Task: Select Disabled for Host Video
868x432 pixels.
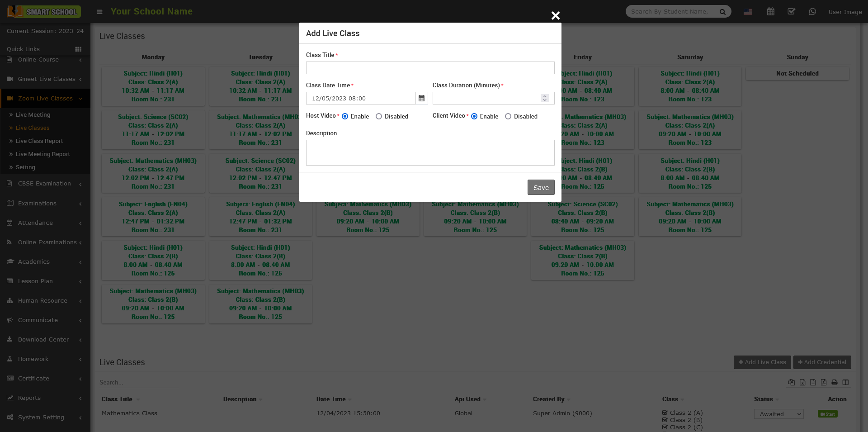Action: click(x=379, y=116)
